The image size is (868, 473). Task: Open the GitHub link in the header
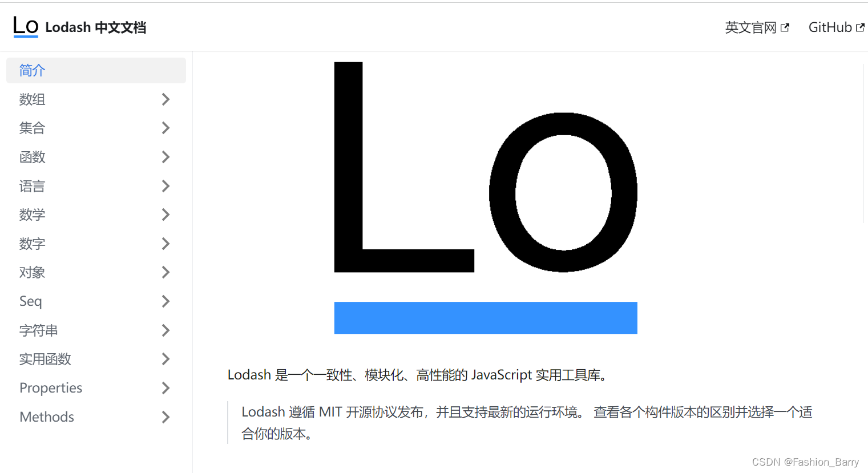pyautogui.click(x=836, y=27)
